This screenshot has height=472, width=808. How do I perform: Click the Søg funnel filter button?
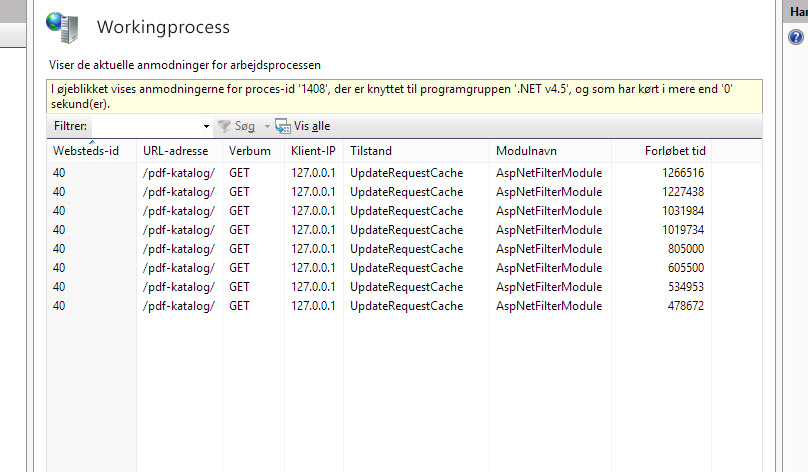click(x=237, y=127)
